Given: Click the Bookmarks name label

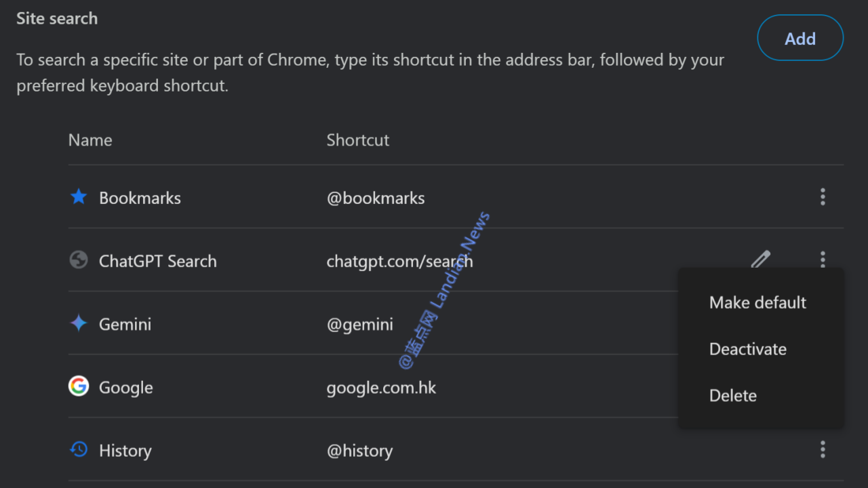Looking at the screenshot, I should [x=140, y=198].
